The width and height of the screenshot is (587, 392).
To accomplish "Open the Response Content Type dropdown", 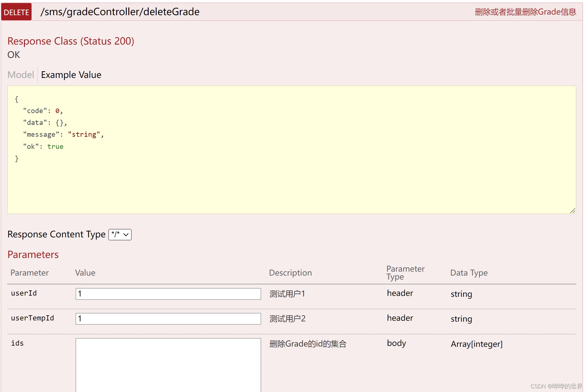I will coord(120,234).
